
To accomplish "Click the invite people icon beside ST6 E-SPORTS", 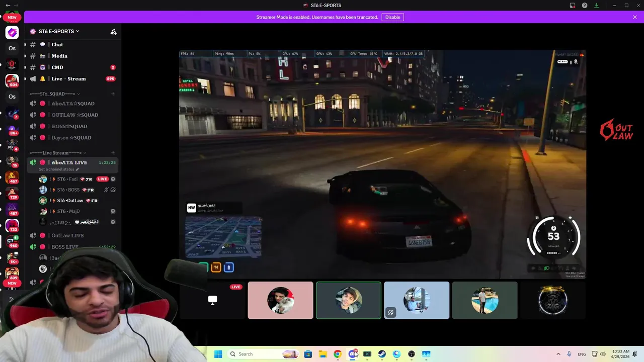I will click(113, 31).
